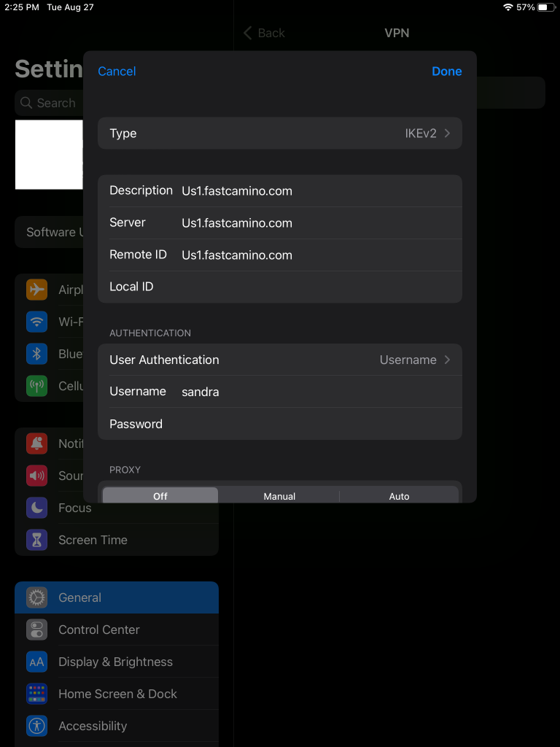Open Home Screen & Dock settings

117,694
